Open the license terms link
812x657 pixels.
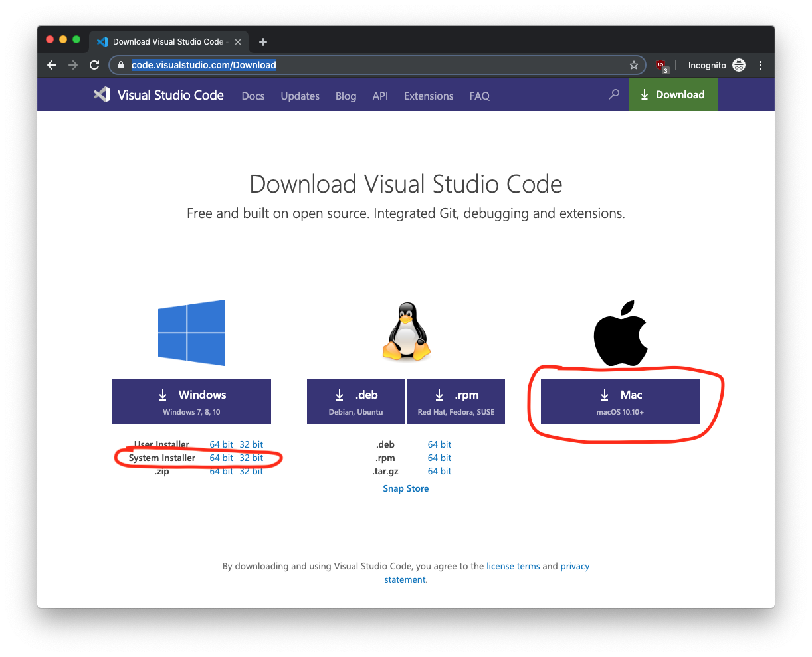coord(513,566)
